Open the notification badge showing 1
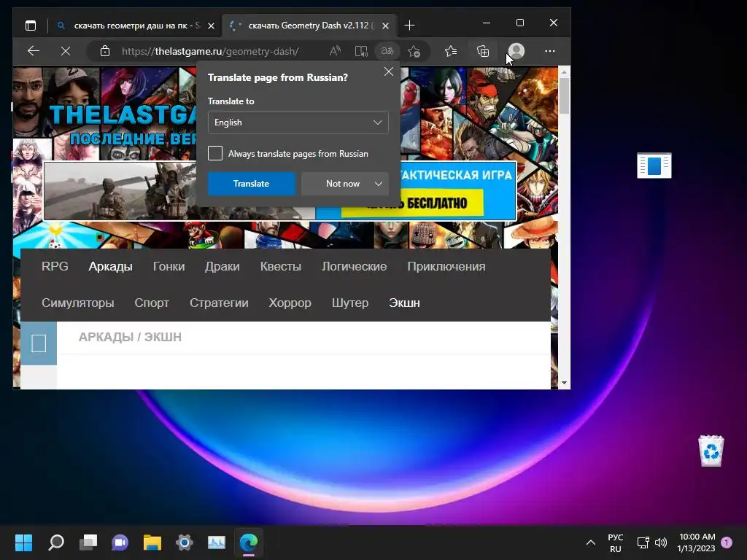 pos(727,542)
